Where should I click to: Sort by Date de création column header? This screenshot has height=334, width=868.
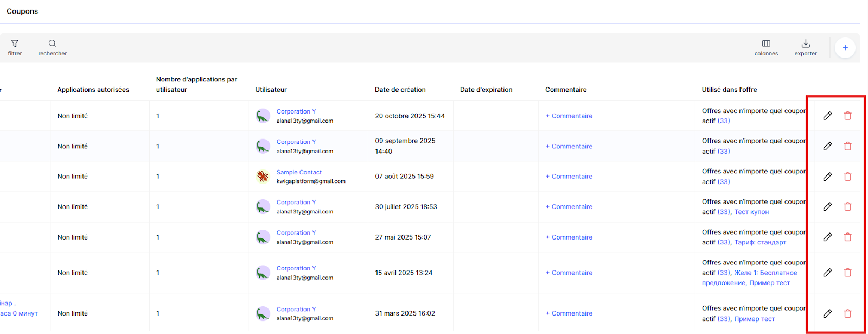400,90
